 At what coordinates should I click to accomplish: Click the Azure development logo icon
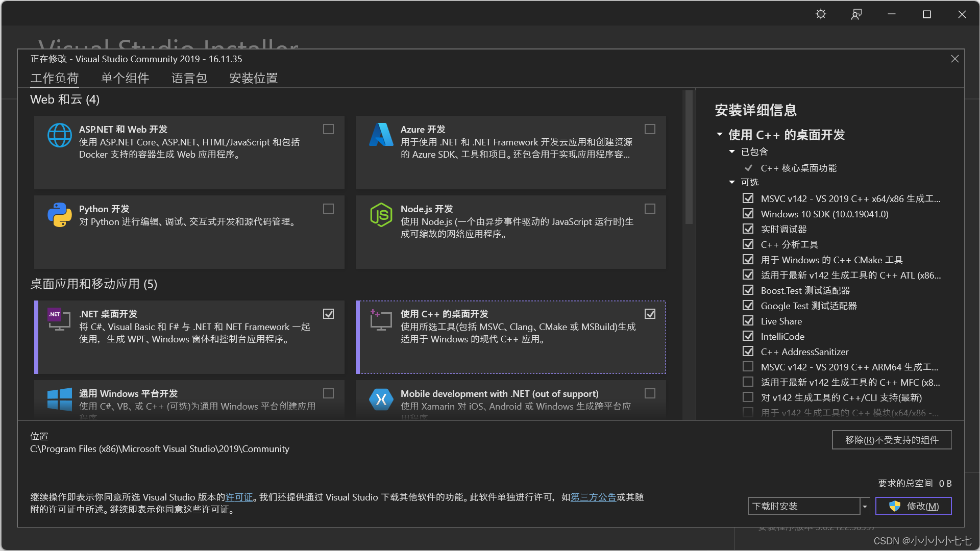pos(381,135)
